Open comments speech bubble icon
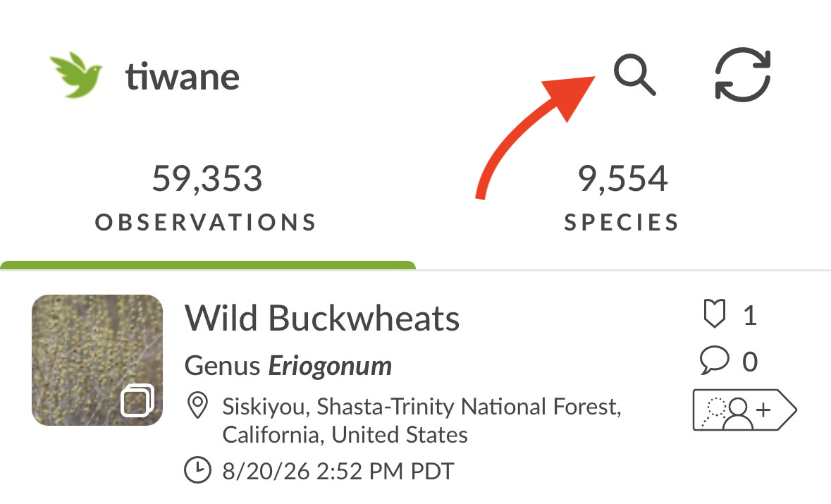 pyautogui.click(x=714, y=360)
